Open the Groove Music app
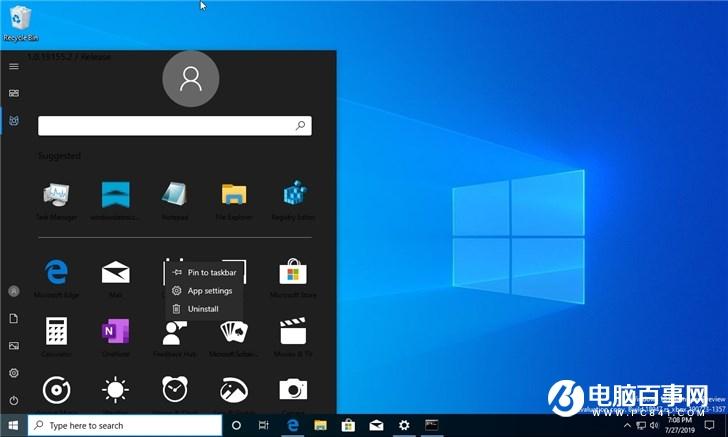 pyautogui.click(x=56, y=391)
